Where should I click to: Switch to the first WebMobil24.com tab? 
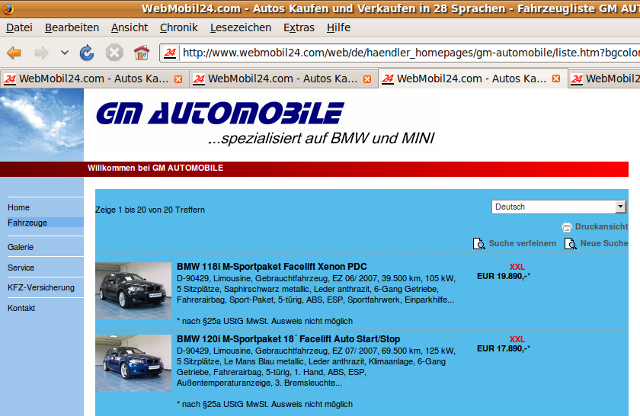pos(93,79)
